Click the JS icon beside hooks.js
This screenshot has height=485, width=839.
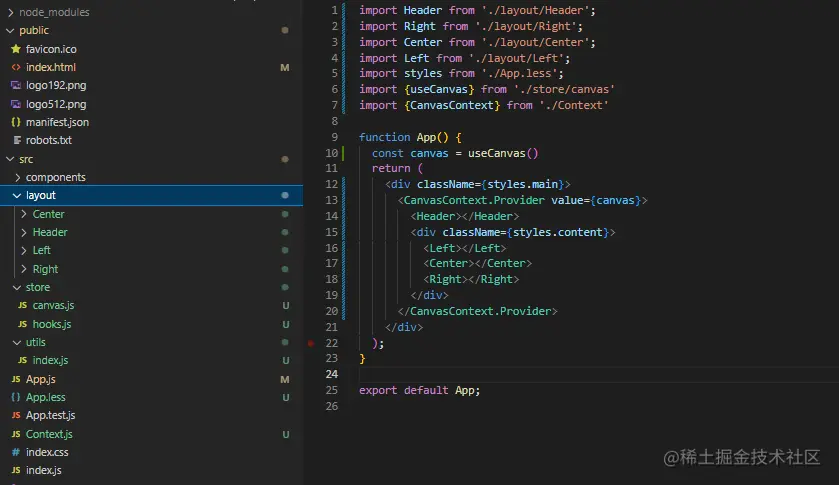click(x=22, y=324)
